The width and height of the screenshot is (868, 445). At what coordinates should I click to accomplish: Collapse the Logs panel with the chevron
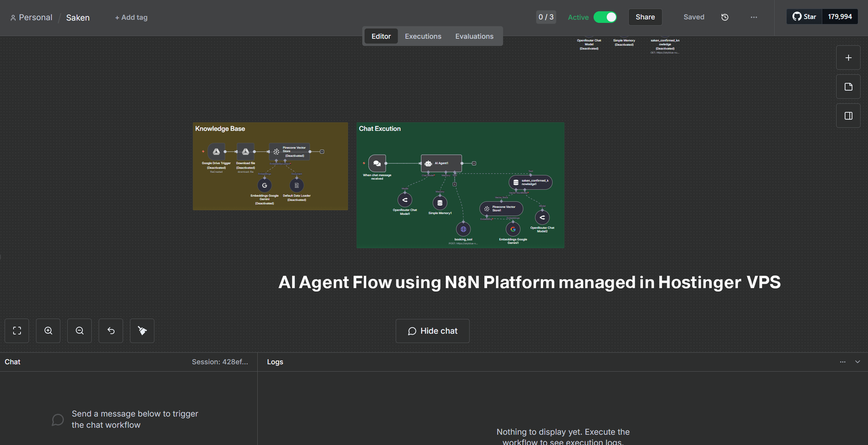pos(858,362)
